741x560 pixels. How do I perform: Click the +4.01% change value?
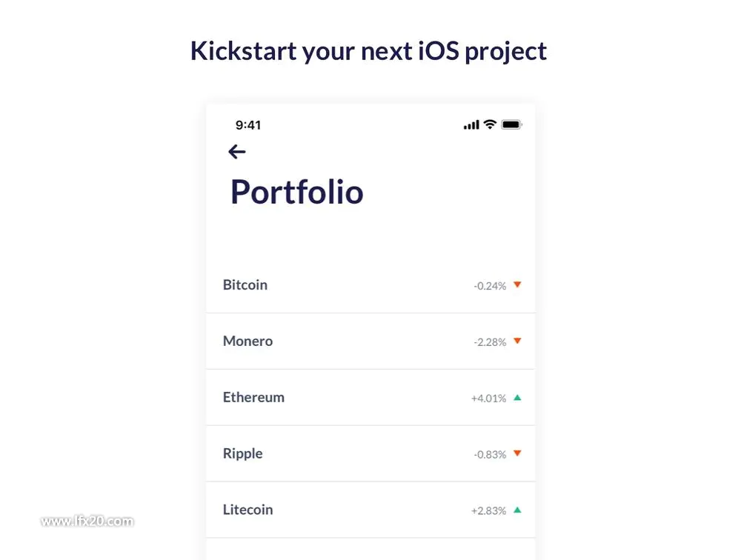(488, 399)
